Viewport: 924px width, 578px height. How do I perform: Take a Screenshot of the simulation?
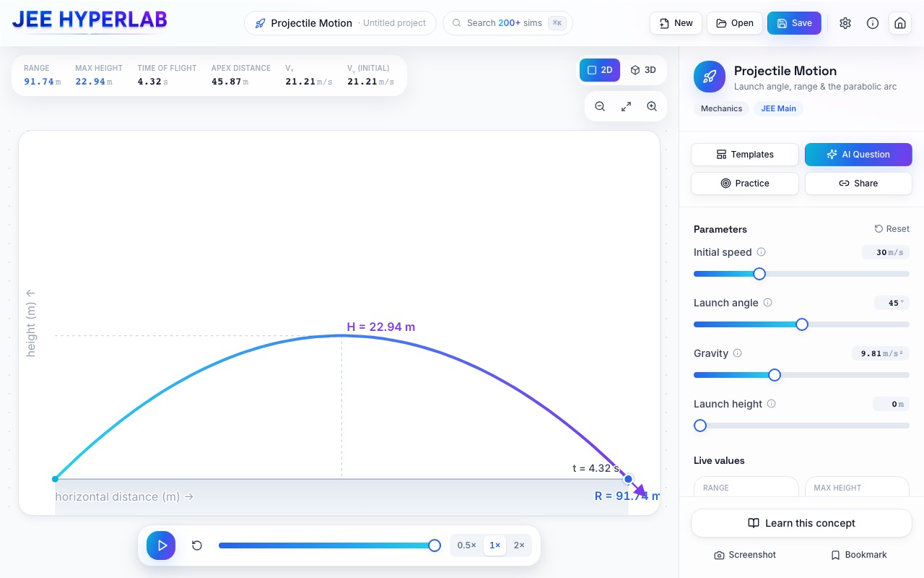click(745, 555)
